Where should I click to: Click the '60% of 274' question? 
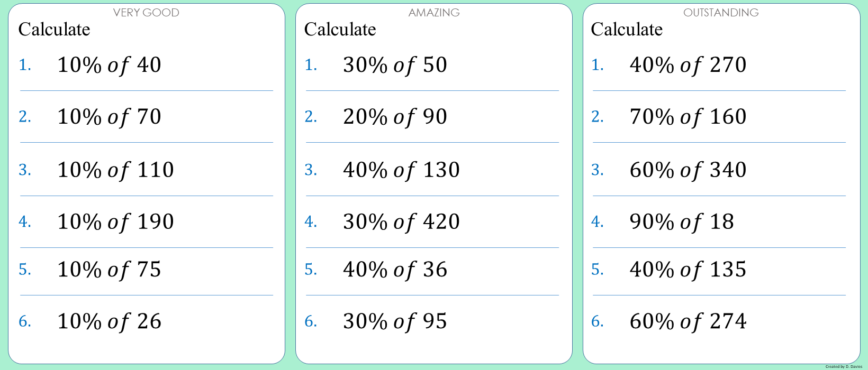(x=688, y=321)
